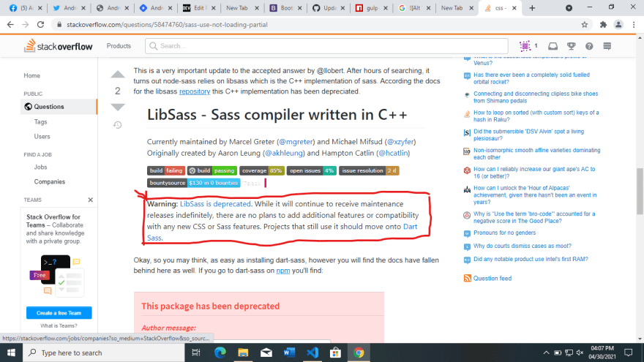Click the page vertical scrollbar thumb

(x=640, y=191)
